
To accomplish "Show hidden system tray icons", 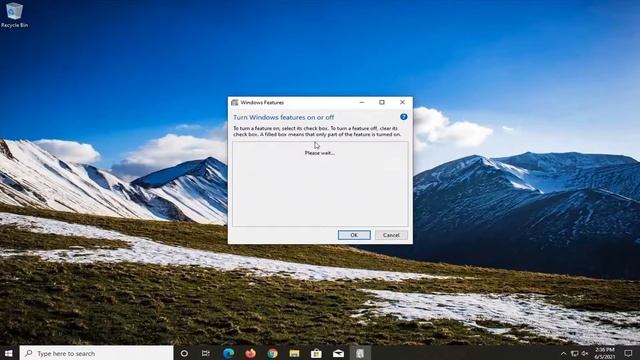I will [x=564, y=353].
